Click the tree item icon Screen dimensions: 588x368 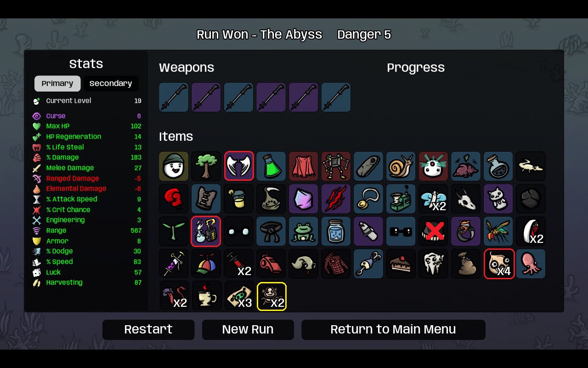click(x=206, y=166)
